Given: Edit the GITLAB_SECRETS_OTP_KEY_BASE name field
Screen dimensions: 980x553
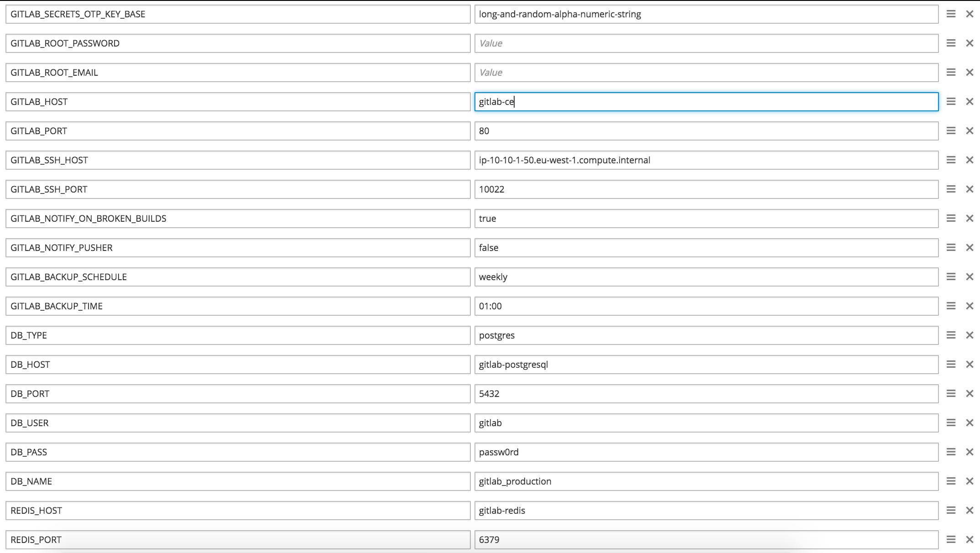Looking at the screenshot, I should [x=238, y=14].
